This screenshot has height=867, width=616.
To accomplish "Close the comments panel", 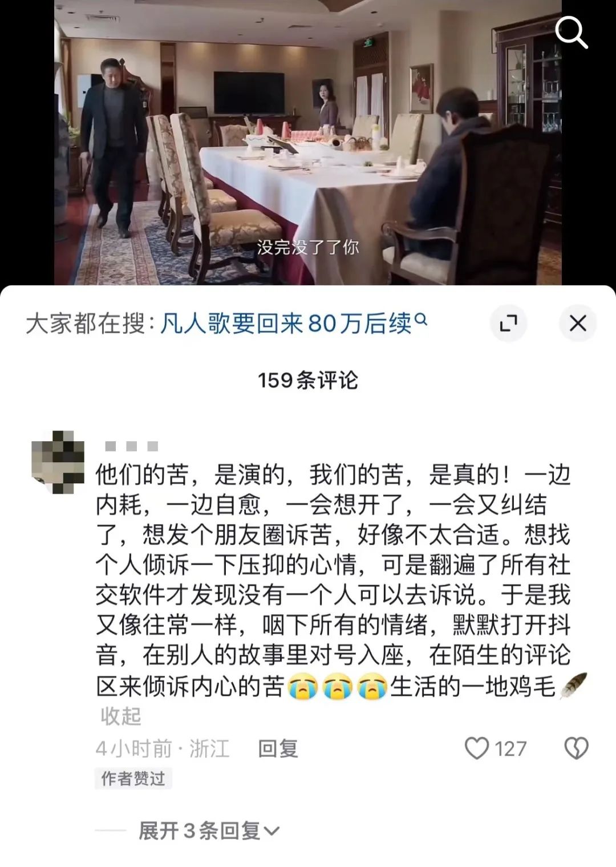I will 578,323.
